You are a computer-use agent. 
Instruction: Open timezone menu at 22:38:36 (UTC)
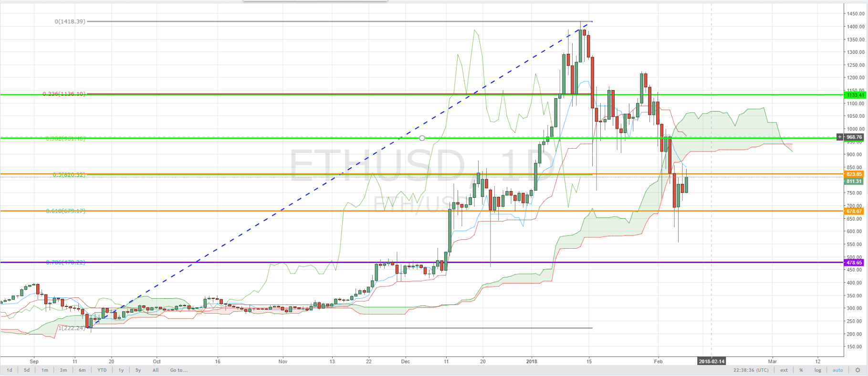(x=751, y=370)
